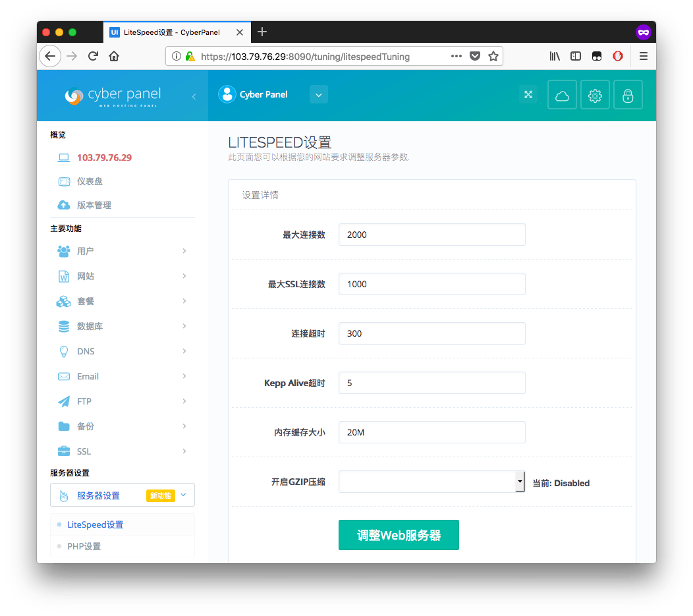Open site information icon in address bar

177,56
